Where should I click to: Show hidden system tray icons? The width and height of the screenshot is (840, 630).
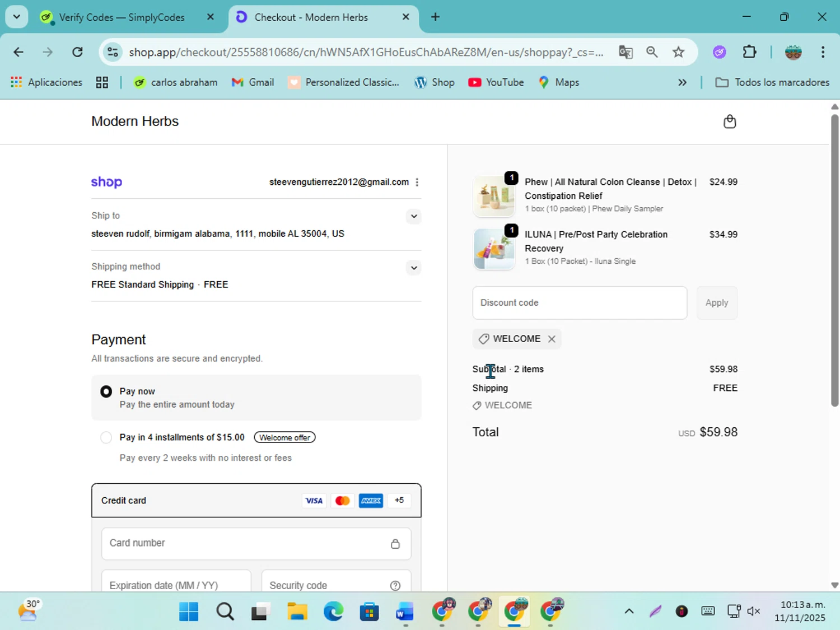pyautogui.click(x=629, y=611)
